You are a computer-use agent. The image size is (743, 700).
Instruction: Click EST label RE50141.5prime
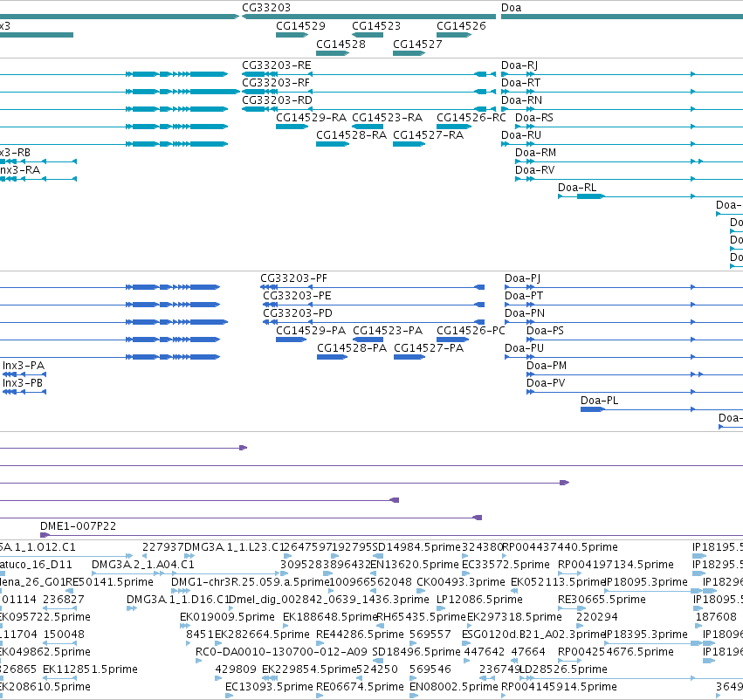(109, 582)
